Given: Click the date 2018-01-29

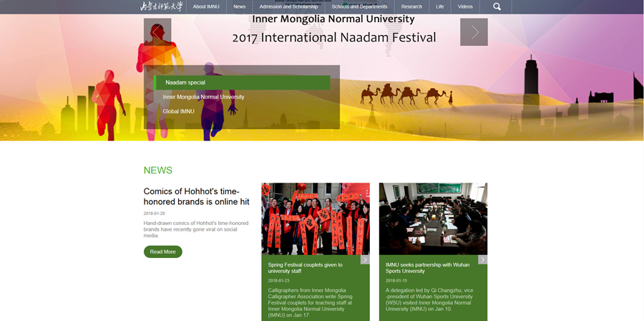Looking at the screenshot, I should [x=155, y=214].
